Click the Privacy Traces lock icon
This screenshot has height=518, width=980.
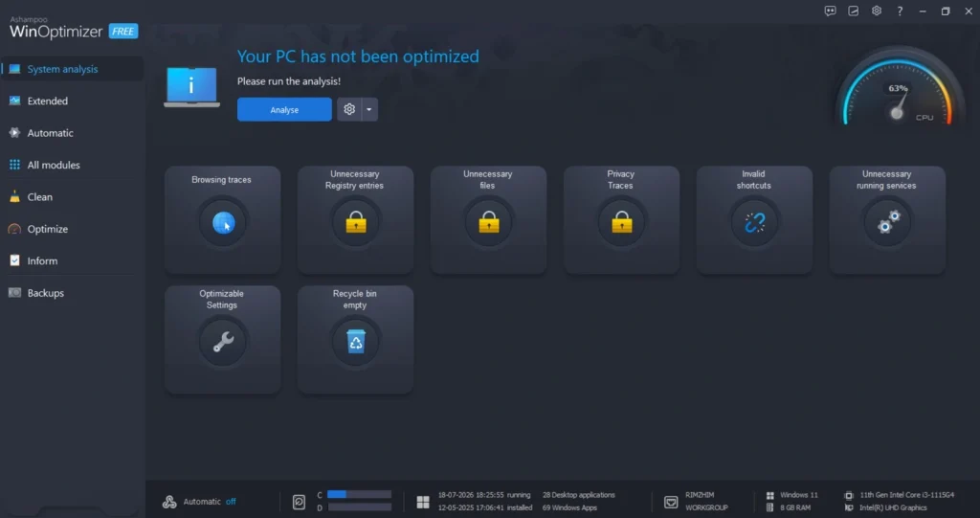(621, 221)
